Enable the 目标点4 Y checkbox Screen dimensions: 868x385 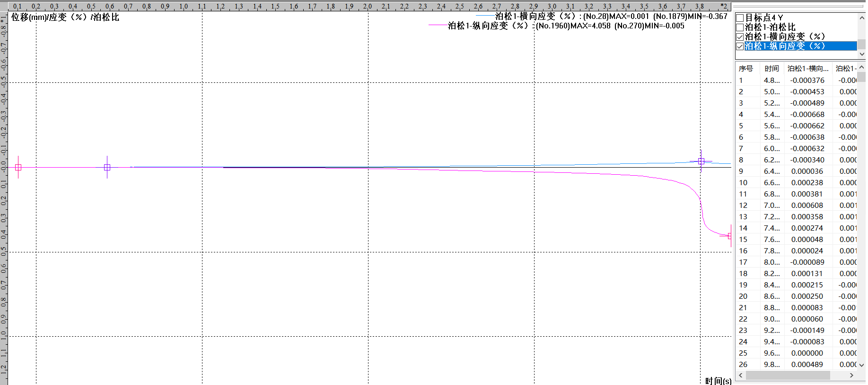point(740,18)
